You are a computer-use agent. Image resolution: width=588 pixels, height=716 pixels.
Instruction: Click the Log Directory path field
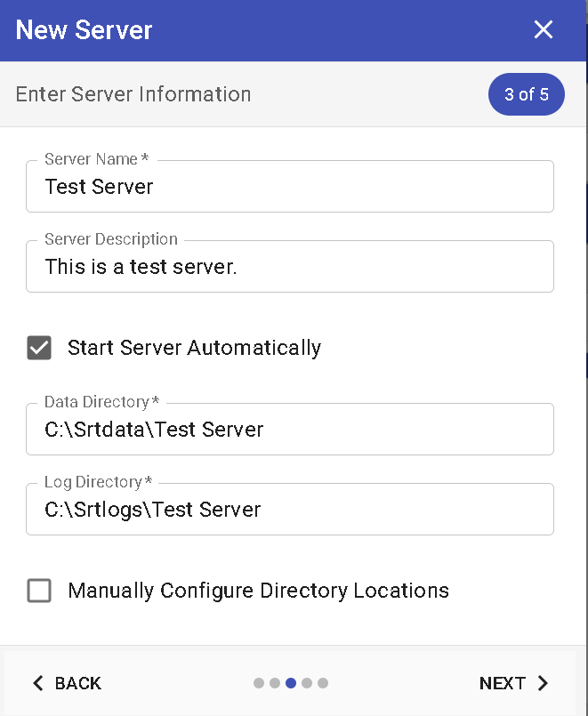pos(289,509)
